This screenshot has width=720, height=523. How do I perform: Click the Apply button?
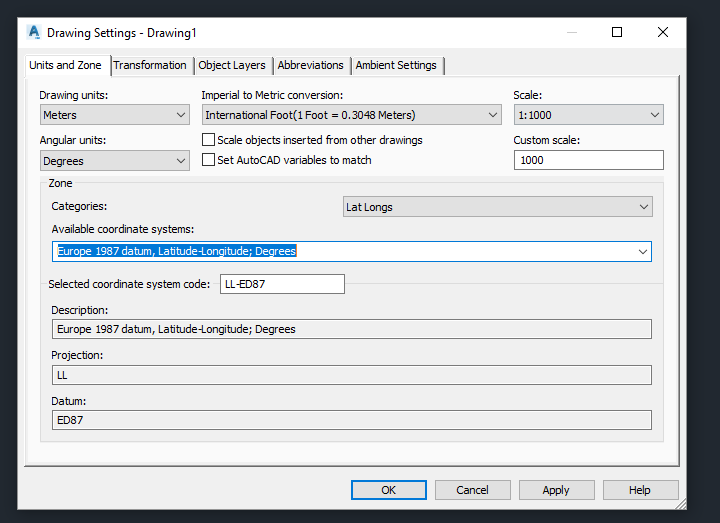point(556,490)
